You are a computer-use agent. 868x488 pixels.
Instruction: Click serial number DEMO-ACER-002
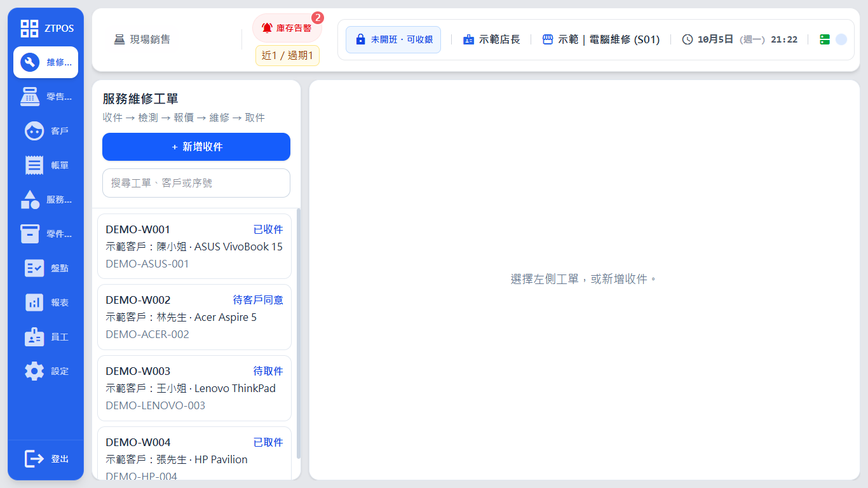(x=147, y=334)
